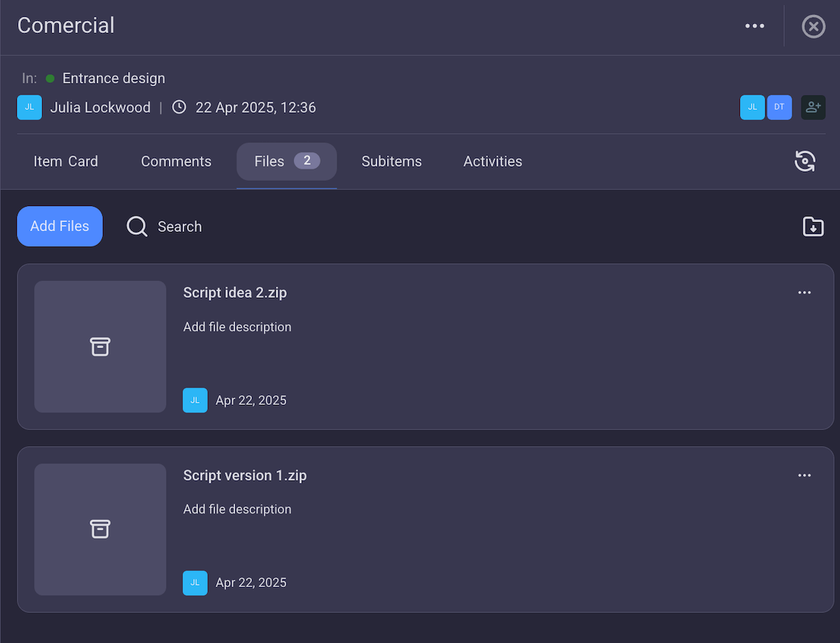Click the search magnifier icon

pos(136,226)
